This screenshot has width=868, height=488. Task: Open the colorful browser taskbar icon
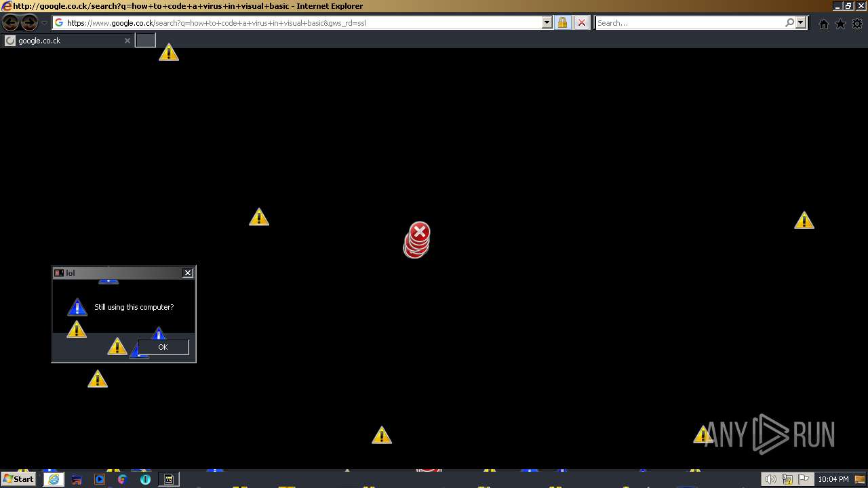click(x=123, y=479)
